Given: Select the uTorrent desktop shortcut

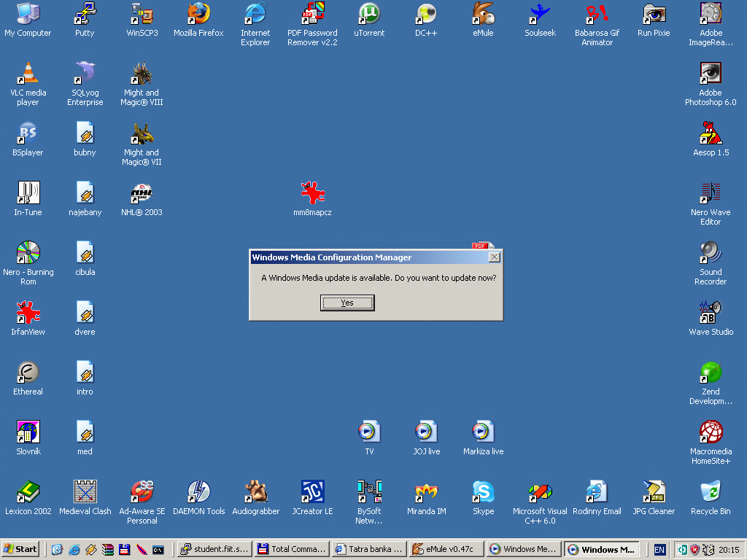Looking at the screenshot, I should 369,15.
